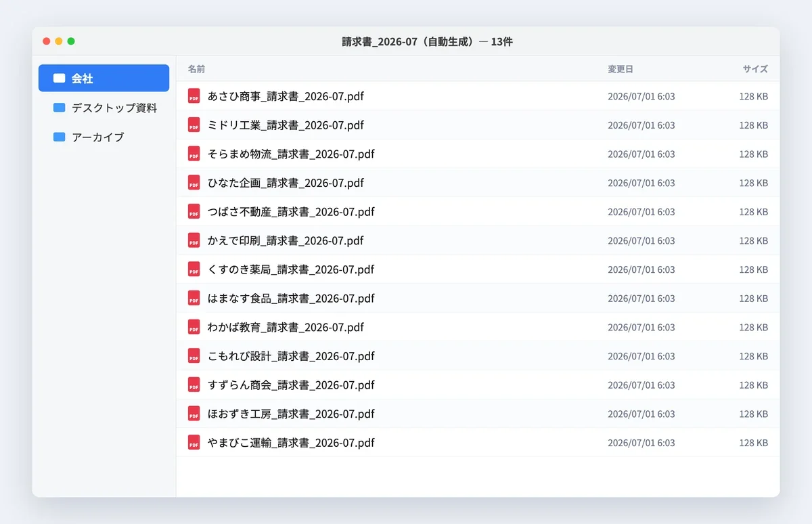The width and height of the screenshot is (812, 524).
Task: Select file name かえで印刷_請求書_2026-07.pdf
Action: point(286,240)
